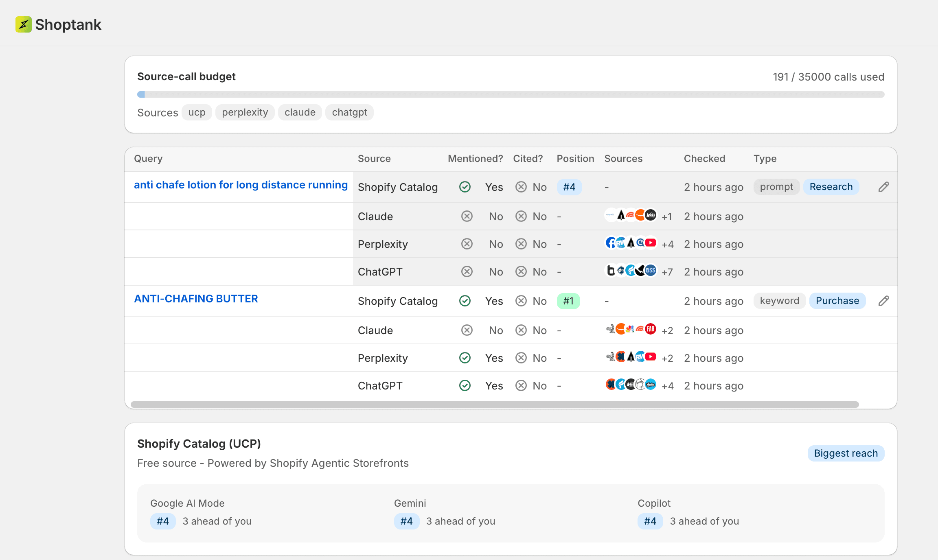Click the +1 more sources count

pos(666,217)
